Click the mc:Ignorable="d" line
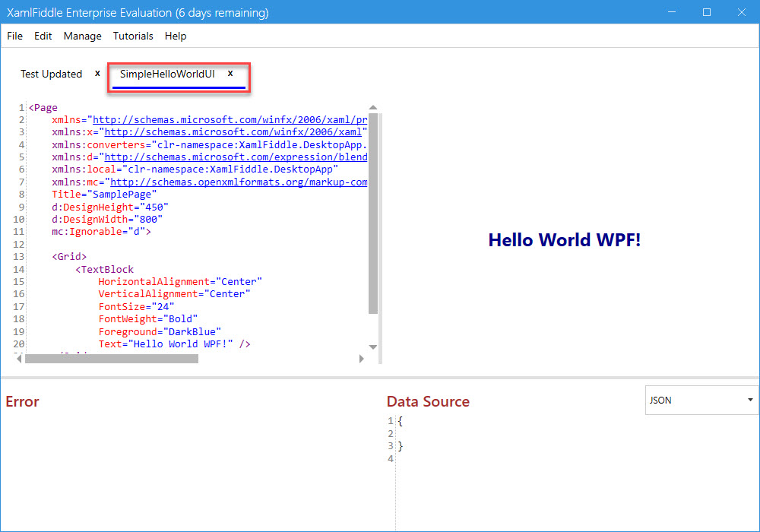The image size is (760, 532). pos(101,232)
